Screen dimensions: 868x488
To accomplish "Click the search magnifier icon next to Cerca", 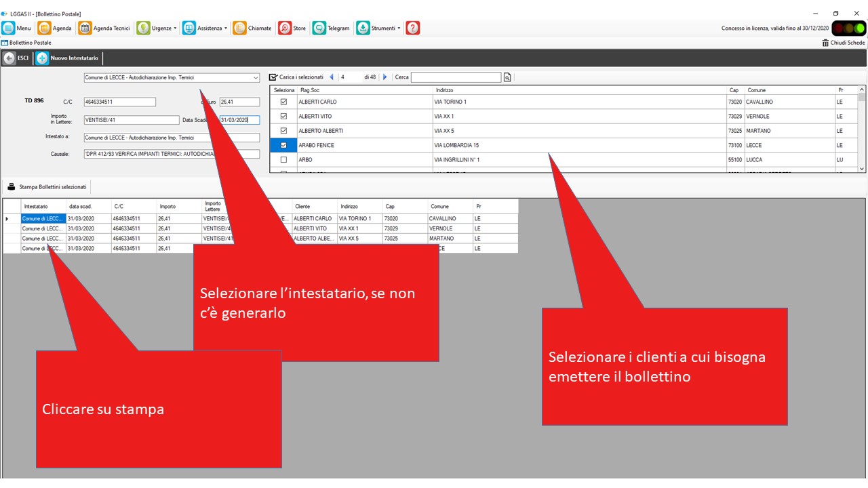I will tap(507, 77).
